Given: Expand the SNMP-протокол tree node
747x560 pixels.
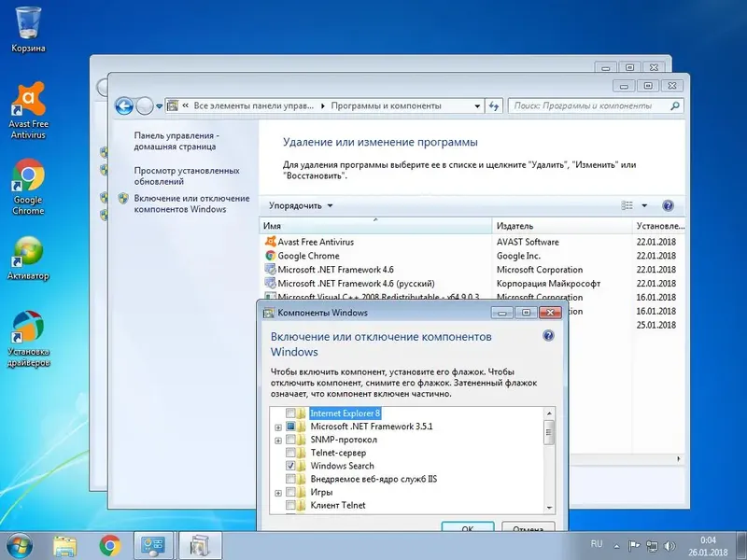Looking at the screenshot, I should tap(278, 441).
